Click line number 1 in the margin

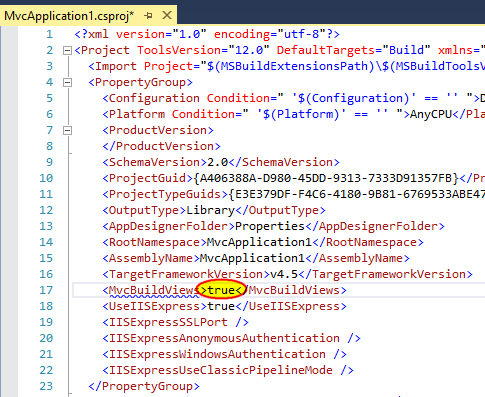(x=49, y=34)
